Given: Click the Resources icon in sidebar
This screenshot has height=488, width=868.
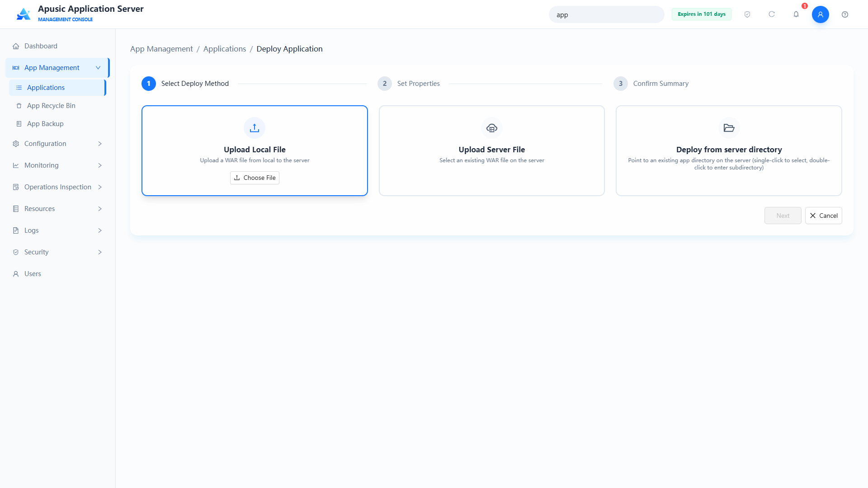Looking at the screenshot, I should point(16,209).
